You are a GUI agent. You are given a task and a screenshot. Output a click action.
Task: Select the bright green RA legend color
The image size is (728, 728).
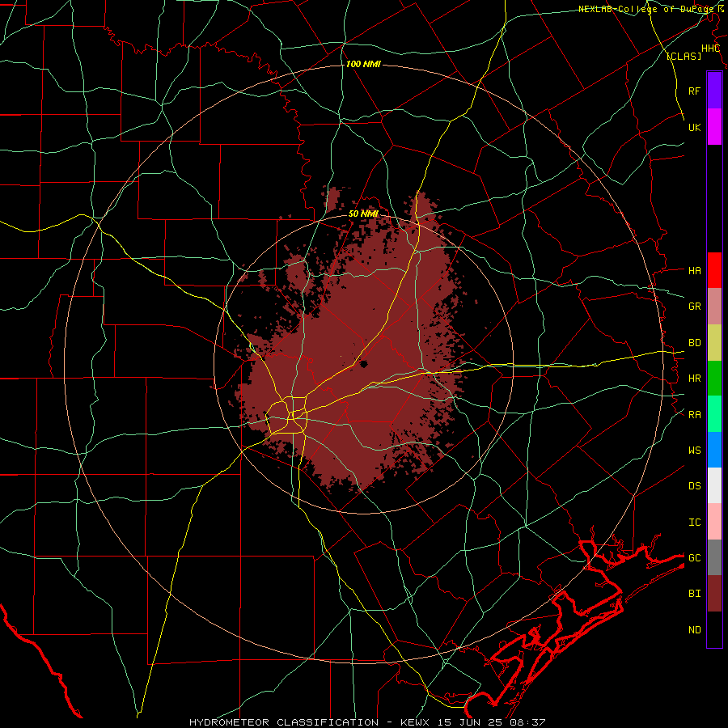tap(714, 414)
